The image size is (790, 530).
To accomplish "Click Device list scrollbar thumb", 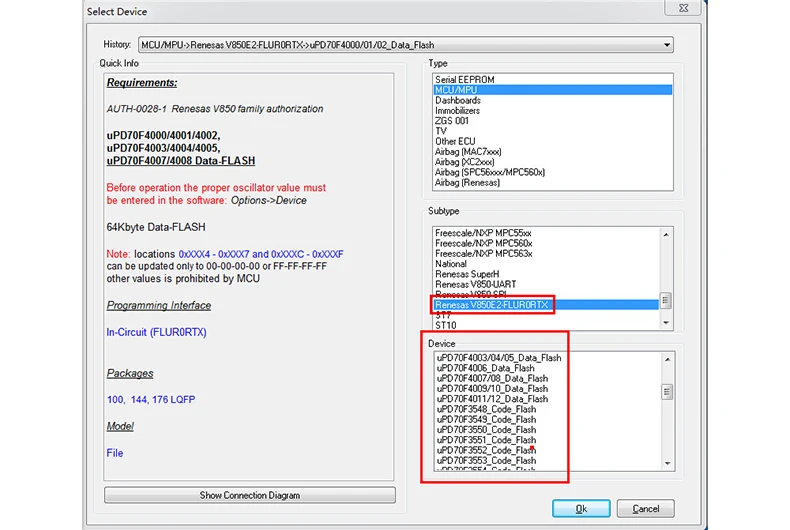I will (x=667, y=392).
